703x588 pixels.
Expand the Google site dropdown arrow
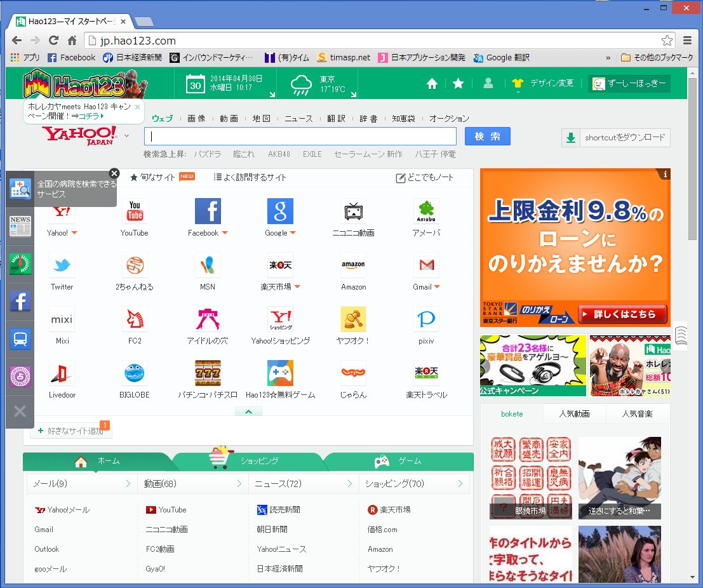point(293,234)
